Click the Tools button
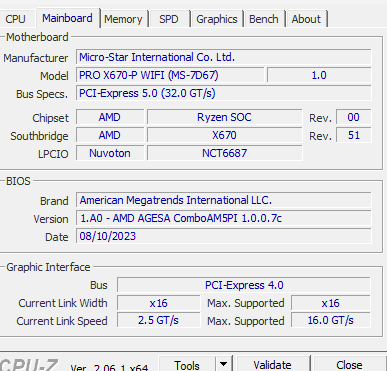 (187, 365)
